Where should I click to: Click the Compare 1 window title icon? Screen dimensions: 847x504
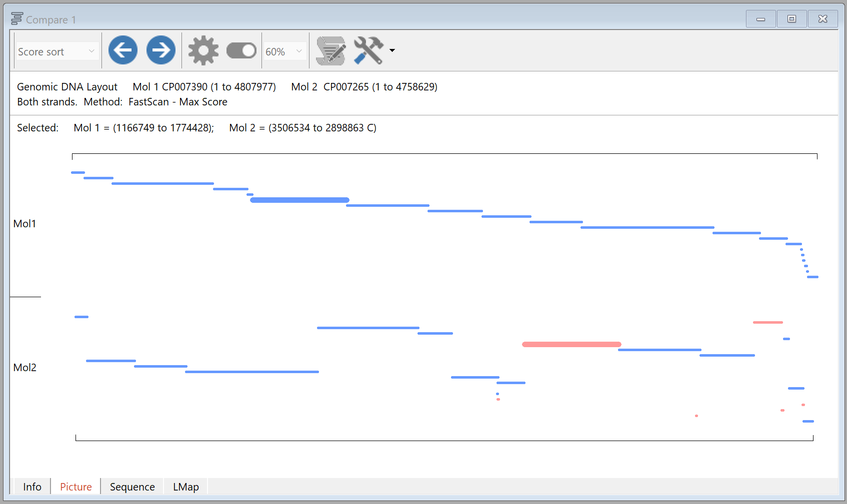[17, 19]
